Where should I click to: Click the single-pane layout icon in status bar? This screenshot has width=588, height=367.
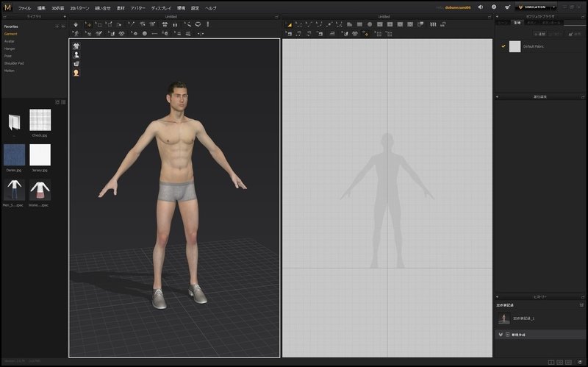pos(551,362)
